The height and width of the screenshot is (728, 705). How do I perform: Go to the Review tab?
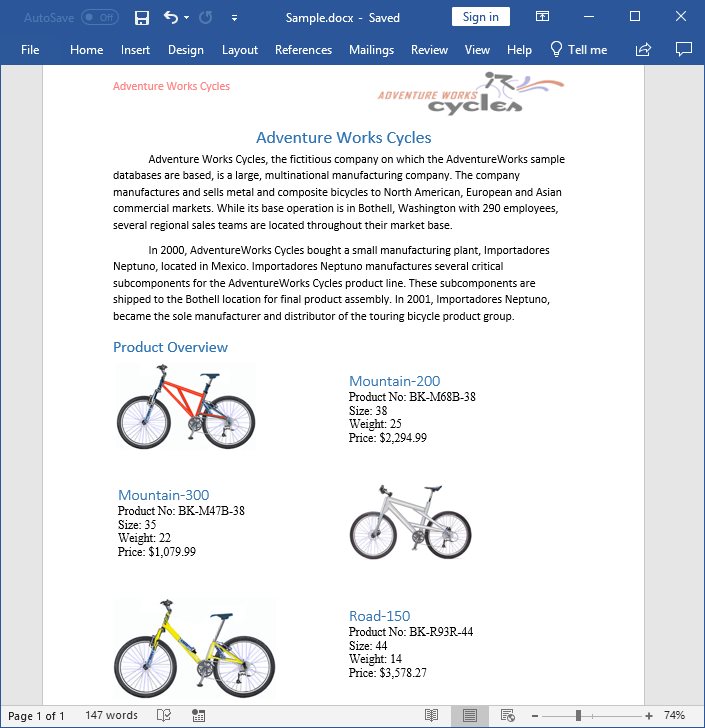click(429, 50)
